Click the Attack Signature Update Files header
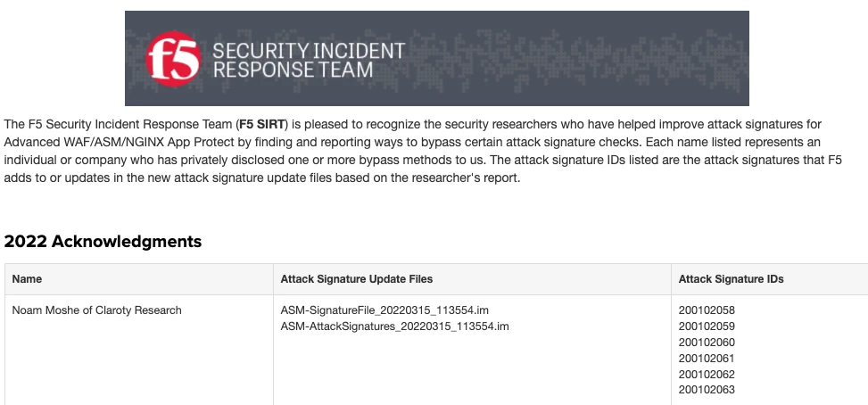This screenshot has width=868, height=405. pyautogui.click(x=357, y=279)
